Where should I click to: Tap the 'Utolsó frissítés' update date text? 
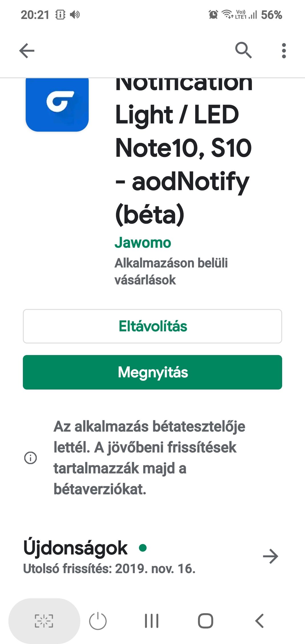pos(109,569)
